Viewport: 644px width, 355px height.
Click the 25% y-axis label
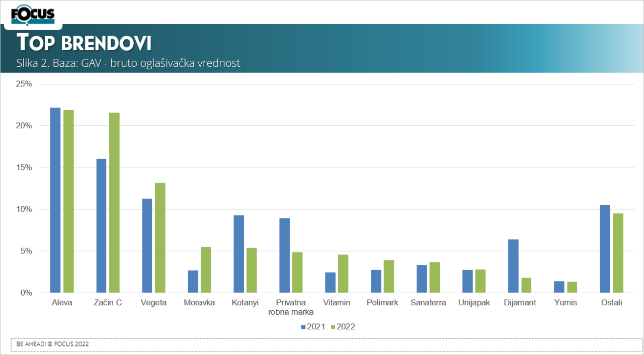24,84
